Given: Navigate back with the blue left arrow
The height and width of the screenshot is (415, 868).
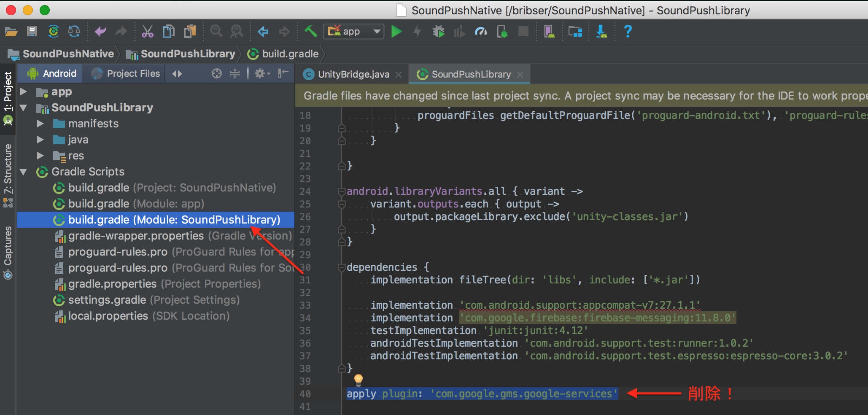Looking at the screenshot, I should pos(263,32).
